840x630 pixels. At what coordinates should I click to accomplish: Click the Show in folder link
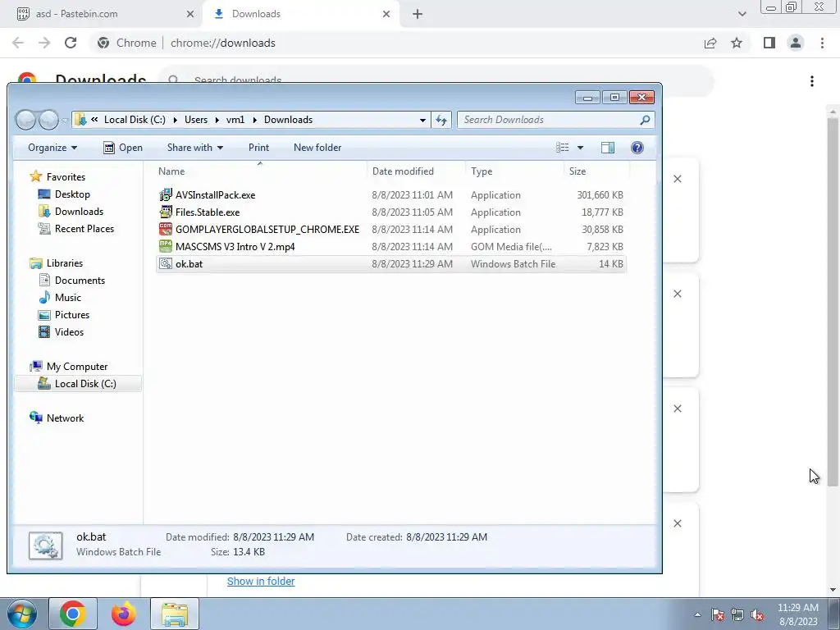[x=261, y=582]
